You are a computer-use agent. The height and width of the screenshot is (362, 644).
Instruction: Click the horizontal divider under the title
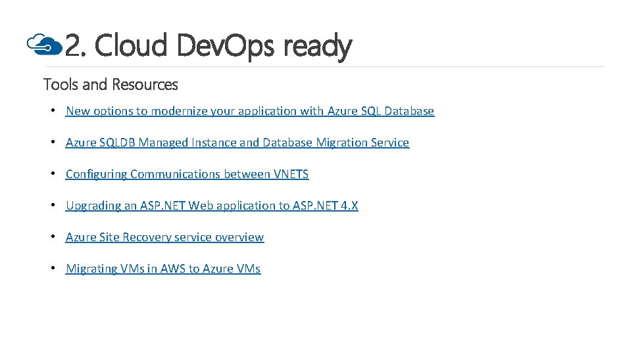tap(329, 66)
